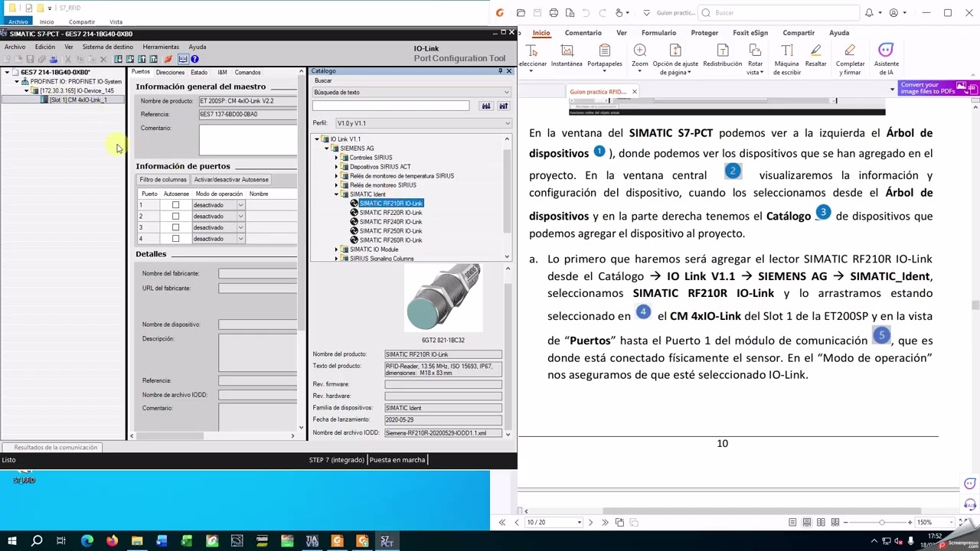Image resolution: width=980 pixels, height=551 pixels.
Task: Open TIA V19 from the taskbar
Action: (x=312, y=541)
